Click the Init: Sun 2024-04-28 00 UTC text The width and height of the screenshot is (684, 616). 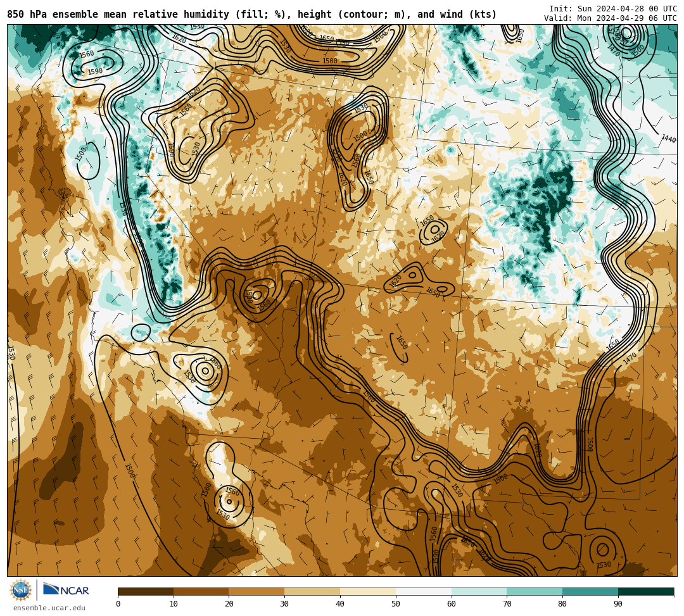[x=613, y=9]
